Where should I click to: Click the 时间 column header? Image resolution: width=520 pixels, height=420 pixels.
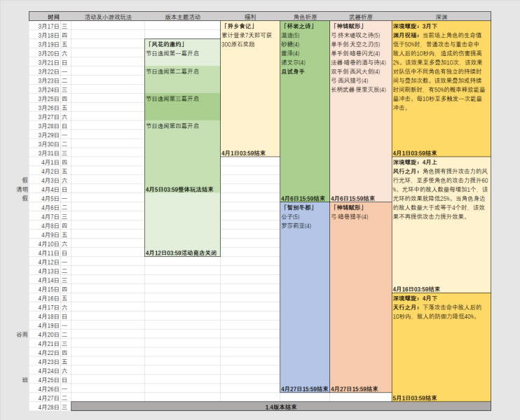[x=54, y=16]
